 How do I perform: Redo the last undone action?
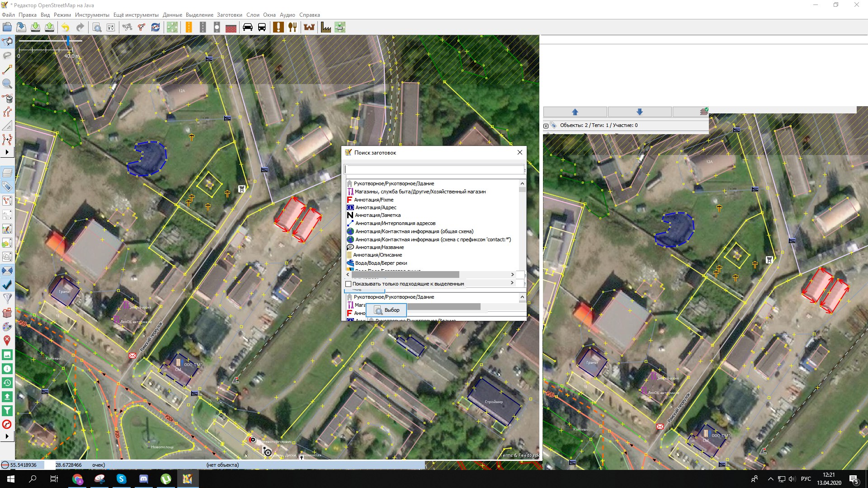tap(80, 27)
